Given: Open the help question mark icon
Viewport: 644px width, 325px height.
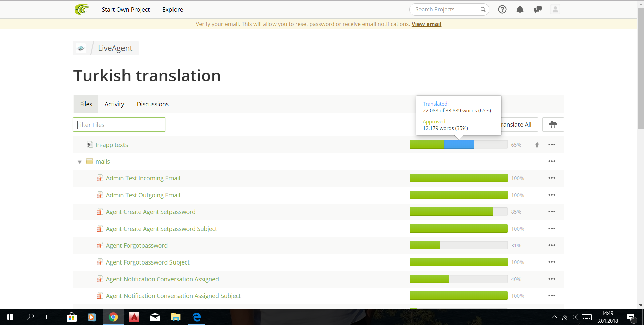Looking at the screenshot, I should [x=502, y=9].
